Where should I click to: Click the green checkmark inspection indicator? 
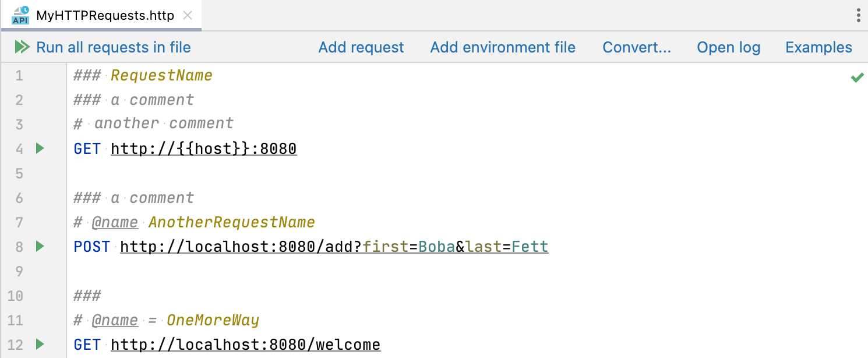[x=857, y=76]
